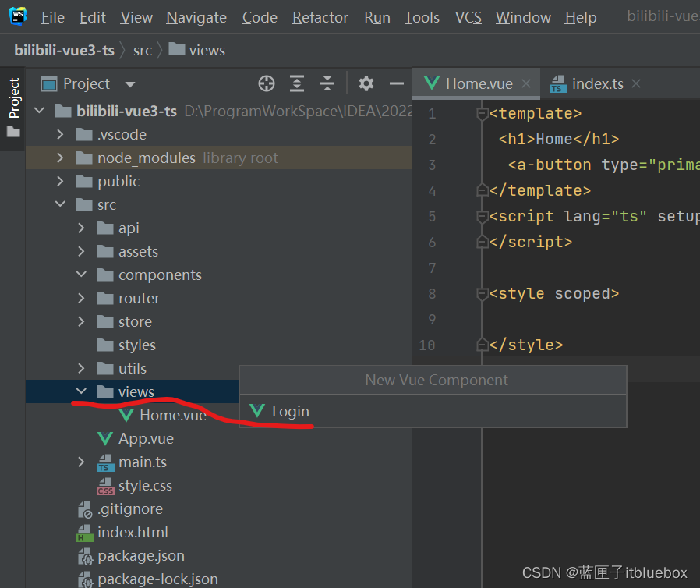Open the VCS menu
This screenshot has width=700, height=588.
468,17
